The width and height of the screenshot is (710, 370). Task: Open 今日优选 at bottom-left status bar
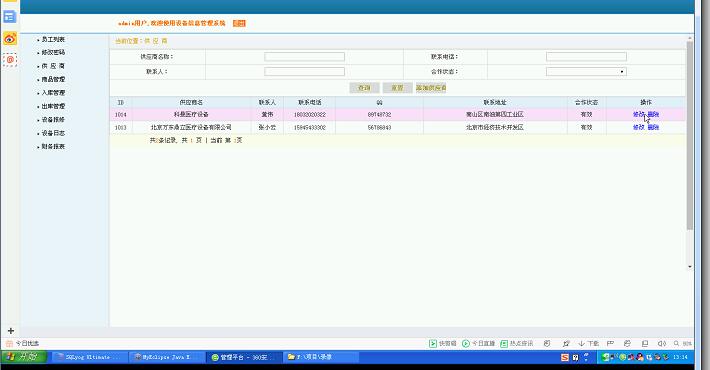click(23, 344)
